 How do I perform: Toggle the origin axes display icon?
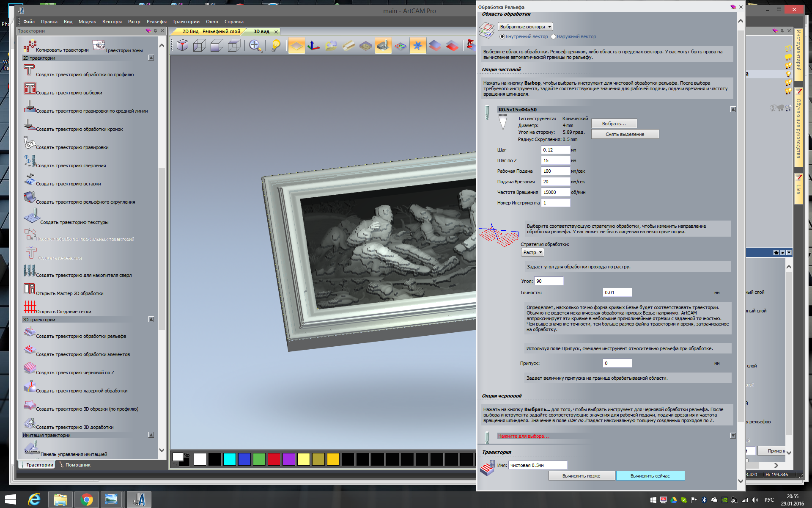pos(313,45)
